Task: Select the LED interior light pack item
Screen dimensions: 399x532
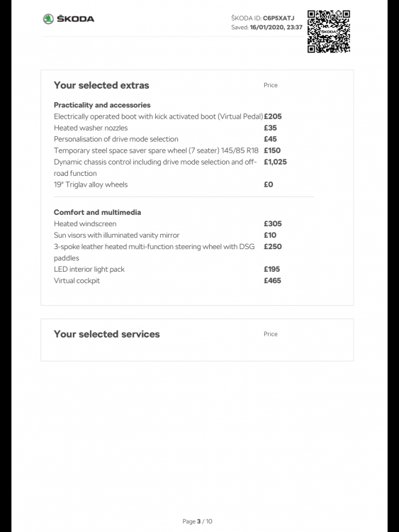Action: 89,270
